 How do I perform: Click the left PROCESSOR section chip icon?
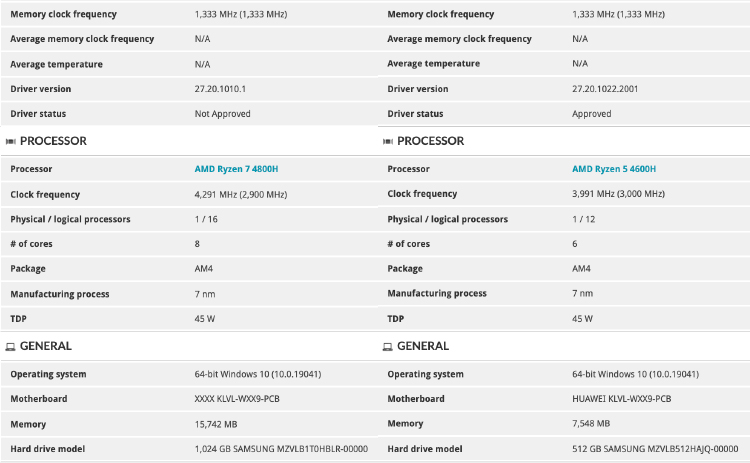pyautogui.click(x=11, y=141)
